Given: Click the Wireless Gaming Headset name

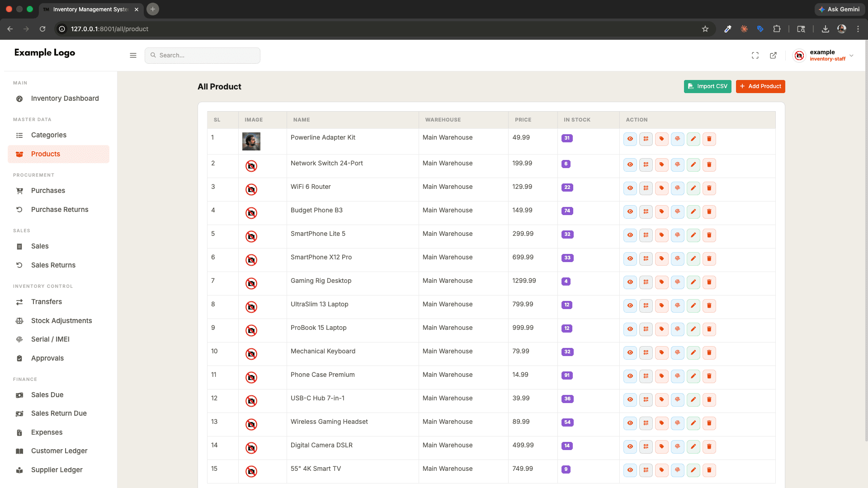Looking at the screenshot, I should tap(329, 422).
